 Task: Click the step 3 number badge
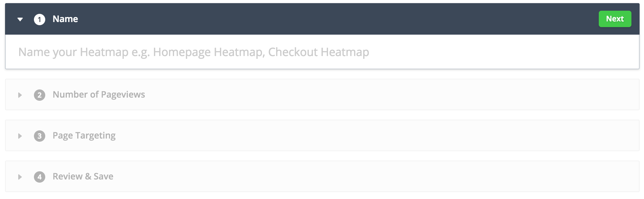click(x=40, y=136)
